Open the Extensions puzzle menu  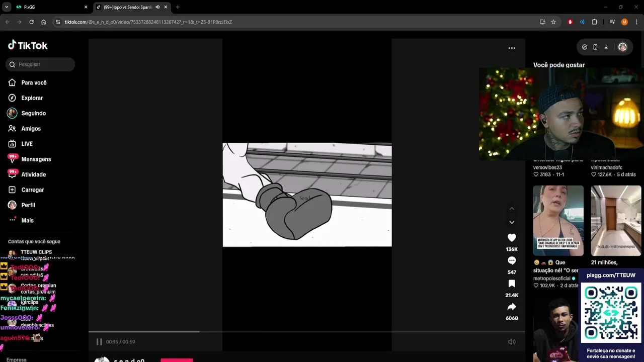pyautogui.click(x=595, y=22)
